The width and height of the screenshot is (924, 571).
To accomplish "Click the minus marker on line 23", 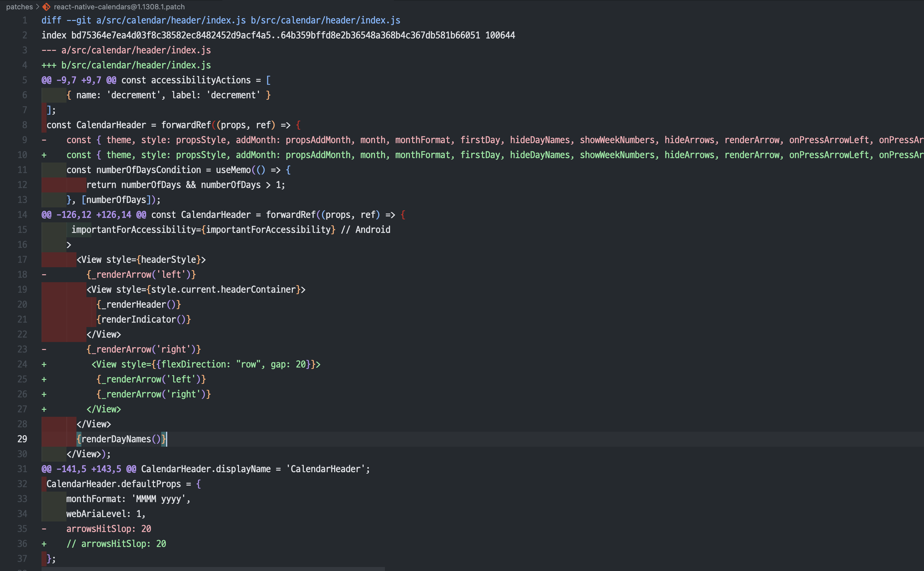I will pos(44,349).
